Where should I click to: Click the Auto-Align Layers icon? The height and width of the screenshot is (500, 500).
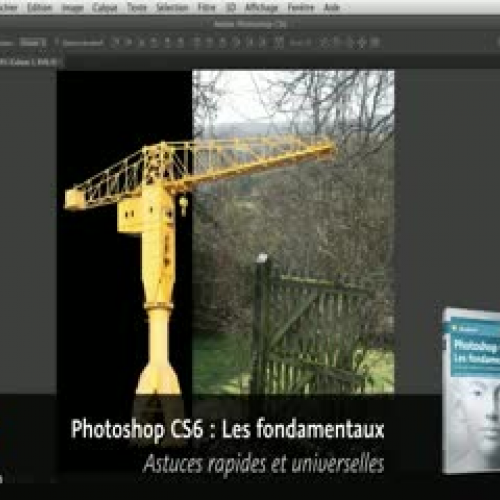pos(279,42)
